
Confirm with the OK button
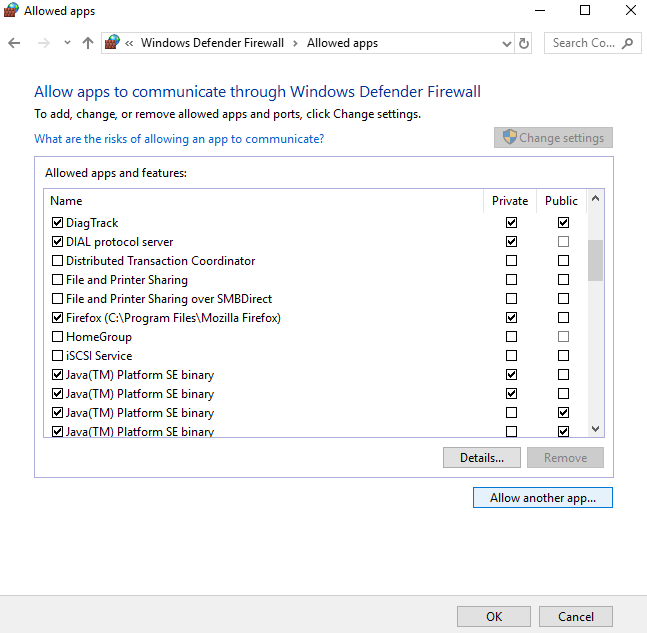(494, 616)
